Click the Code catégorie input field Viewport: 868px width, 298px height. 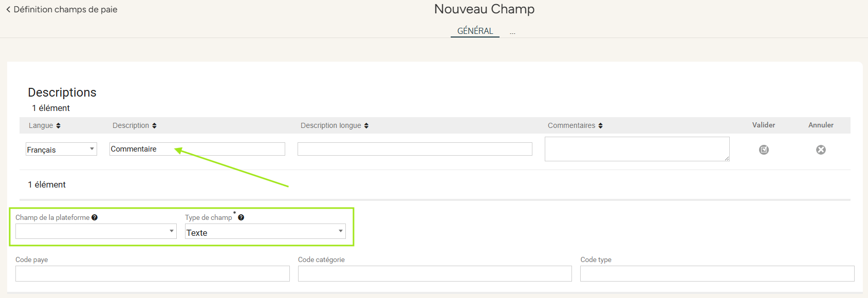[x=435, y=273]
